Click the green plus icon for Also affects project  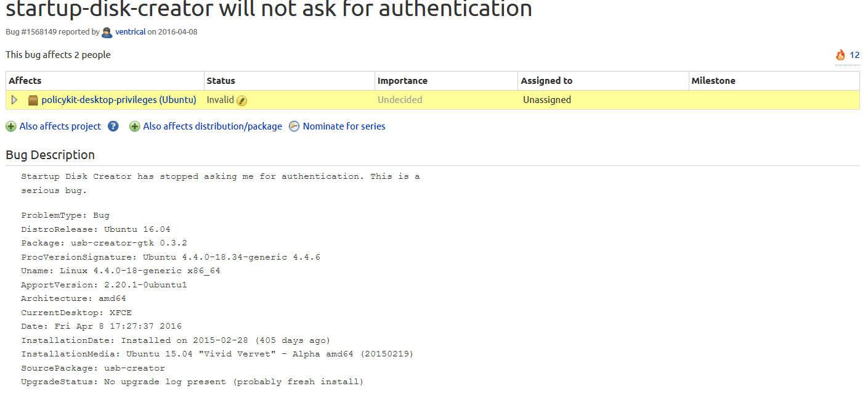click(11, 126)
